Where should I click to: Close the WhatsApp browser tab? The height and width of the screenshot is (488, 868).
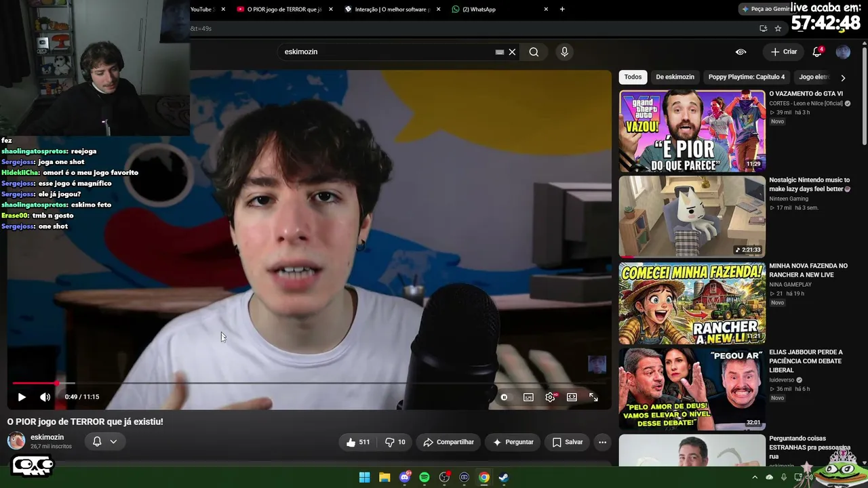[546, 9]
